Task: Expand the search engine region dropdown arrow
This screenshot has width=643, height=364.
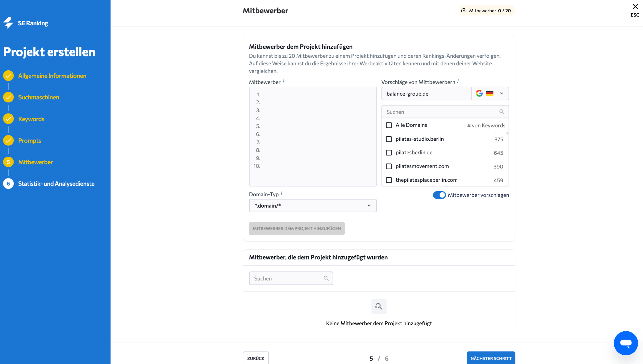Action: click(502, 93)
